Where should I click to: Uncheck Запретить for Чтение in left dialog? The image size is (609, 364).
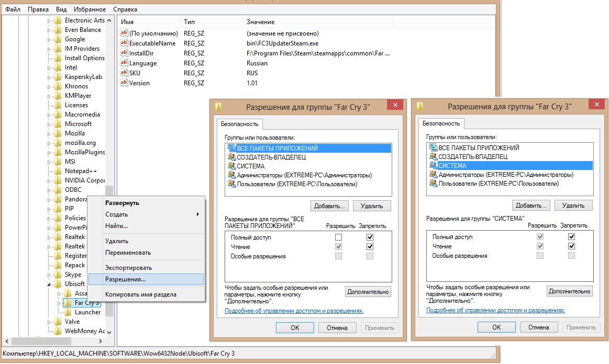(370, 247)
